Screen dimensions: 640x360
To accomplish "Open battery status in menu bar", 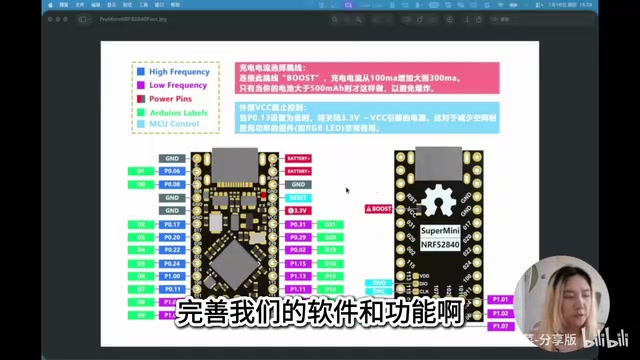I will (x=514, y=5).
